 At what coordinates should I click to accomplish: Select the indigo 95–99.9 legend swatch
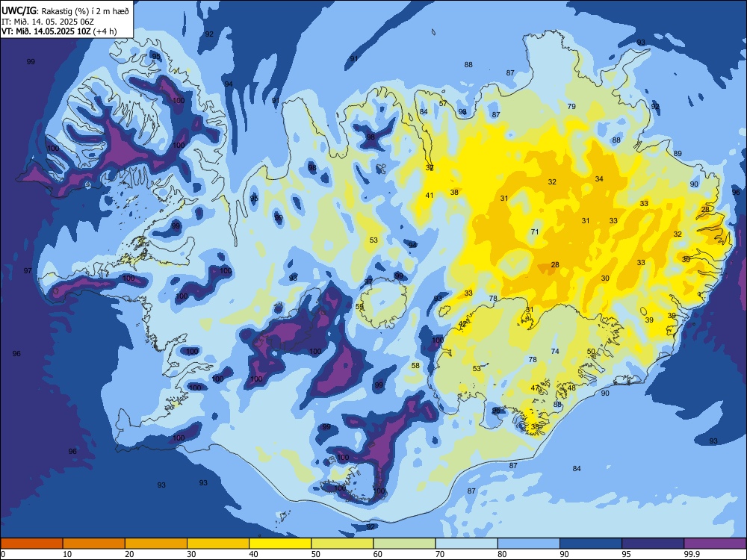653,544
